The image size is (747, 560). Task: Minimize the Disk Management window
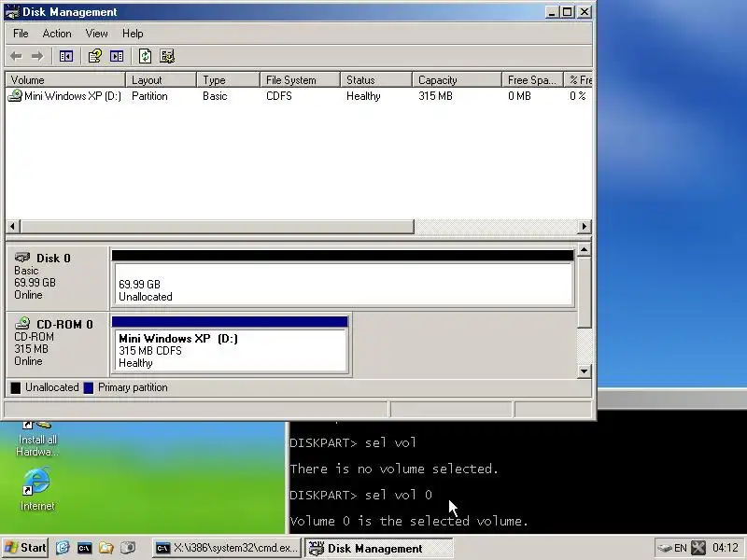point(552,12)
